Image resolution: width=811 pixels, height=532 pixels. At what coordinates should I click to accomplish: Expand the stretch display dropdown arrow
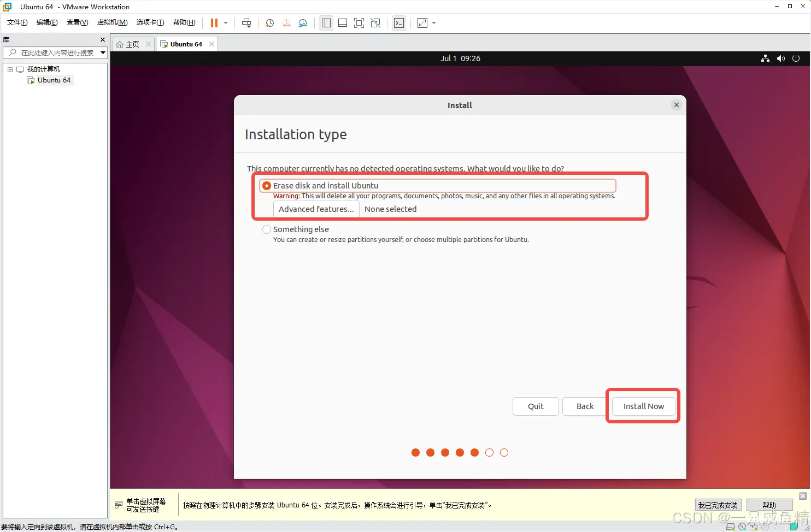pos(434,23)
